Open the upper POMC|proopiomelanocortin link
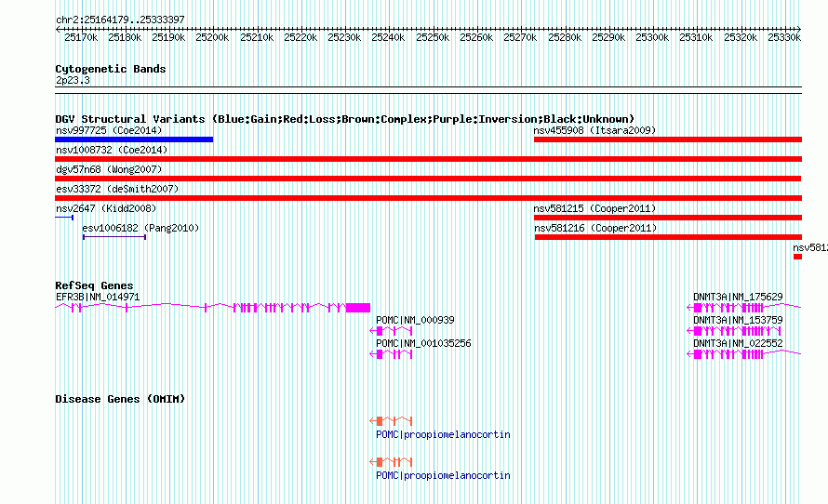The height and width of the screenshot is (504, 828). [443, 435]
